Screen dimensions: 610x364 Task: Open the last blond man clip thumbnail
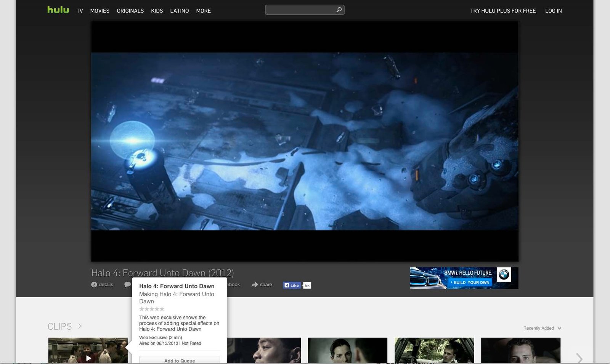pyautogui.click(x=521, y=350)
